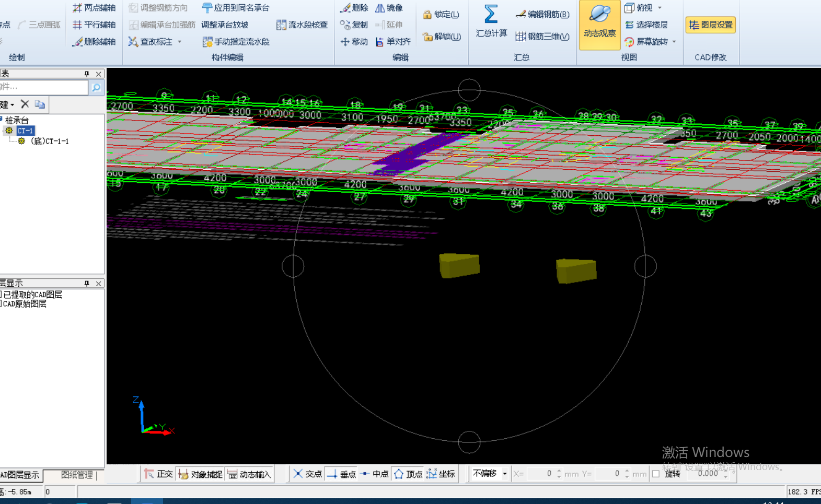Select CAD原始图层 layer entry

24,304
